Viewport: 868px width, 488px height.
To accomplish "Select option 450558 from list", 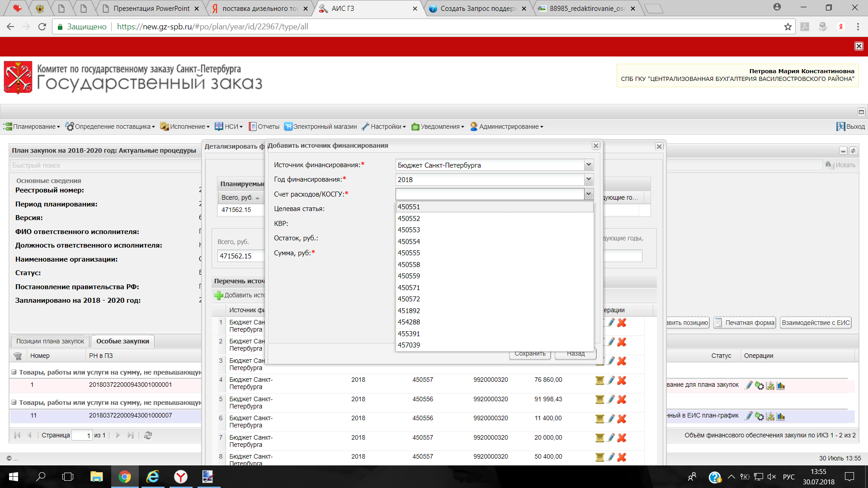I will (x=409, y=264).
